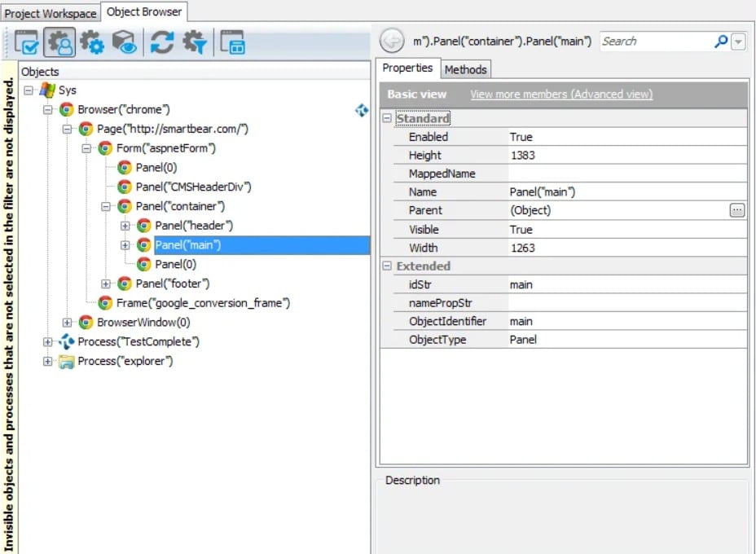
Task: Click the Objects column header
Action: coord(195,72)
